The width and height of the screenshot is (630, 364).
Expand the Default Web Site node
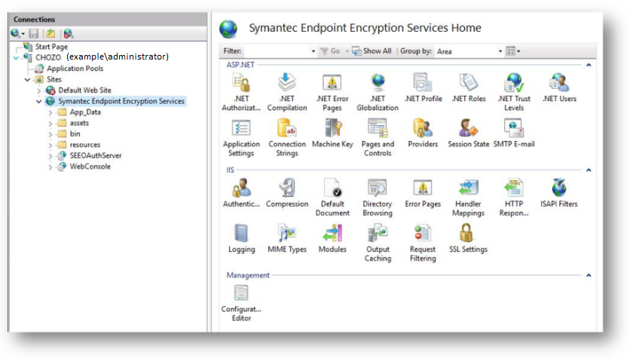pyautogui.click(x=39, y=90)
